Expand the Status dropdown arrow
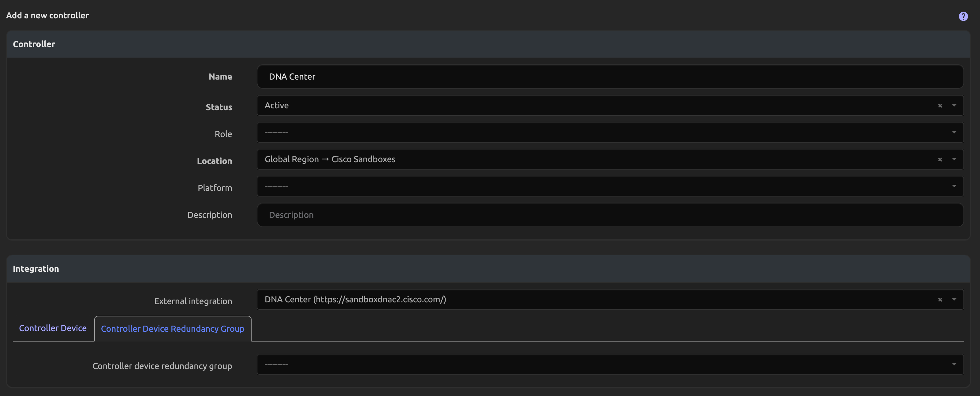 (954, 105)
